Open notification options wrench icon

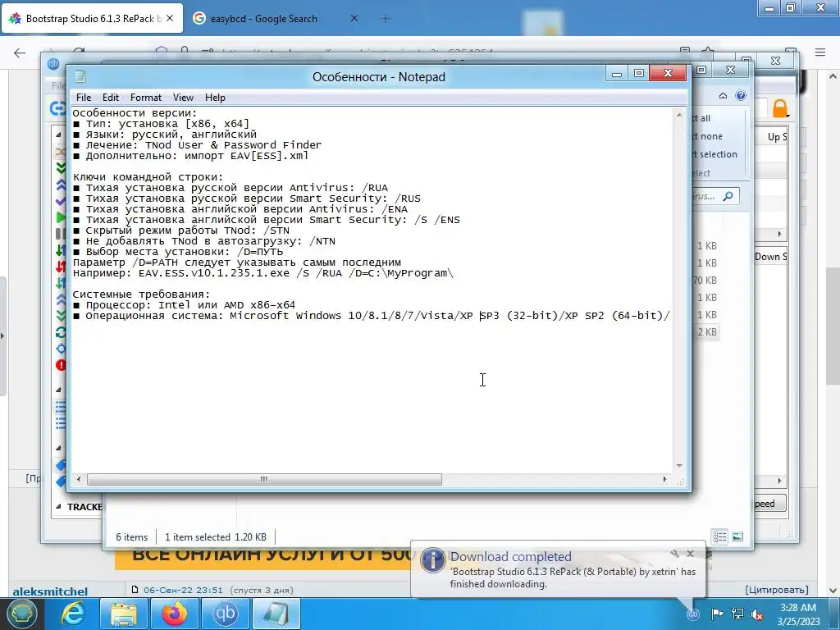click(x=674, y=554)
